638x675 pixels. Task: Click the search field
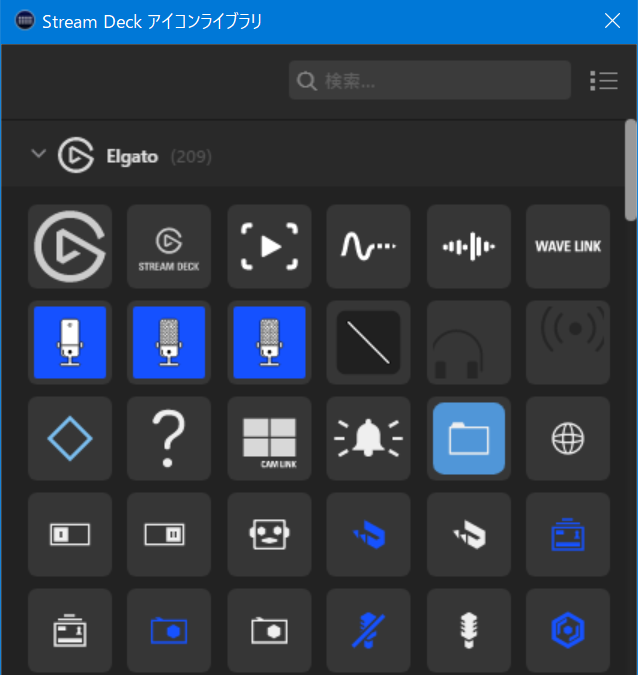[430, 80]
